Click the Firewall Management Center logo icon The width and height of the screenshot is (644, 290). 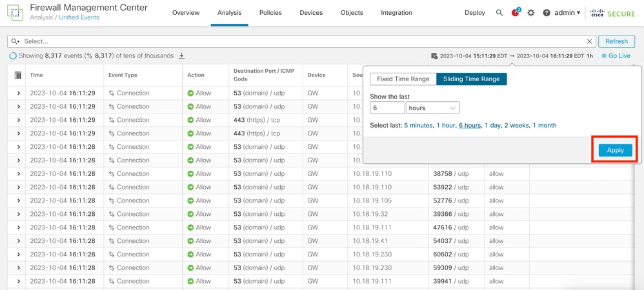[x=15, y=13]
